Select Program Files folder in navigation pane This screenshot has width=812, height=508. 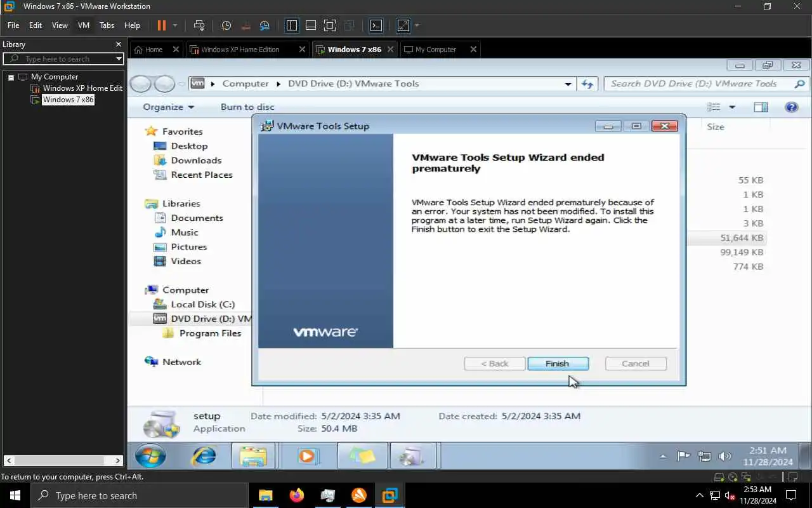point(210,333)
